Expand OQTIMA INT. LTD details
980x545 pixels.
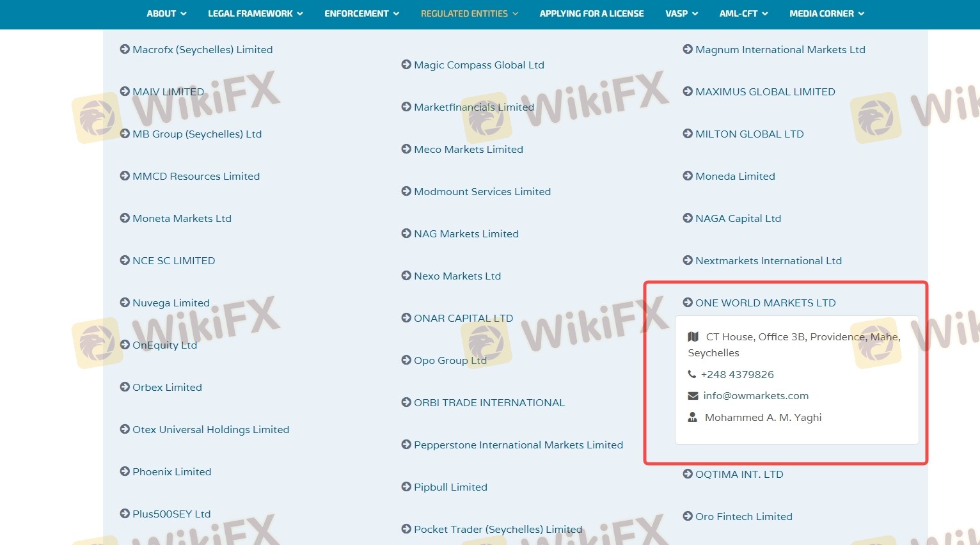click(739, 474)
